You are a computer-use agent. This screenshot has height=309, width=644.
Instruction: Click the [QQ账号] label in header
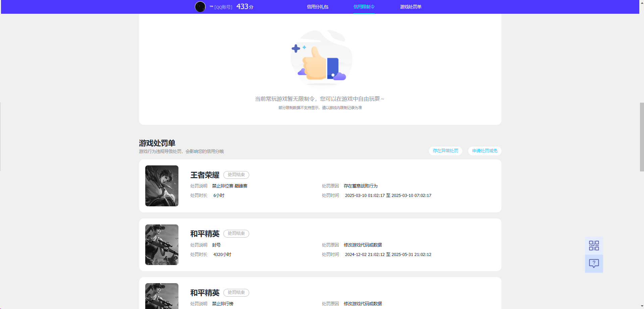223,7
